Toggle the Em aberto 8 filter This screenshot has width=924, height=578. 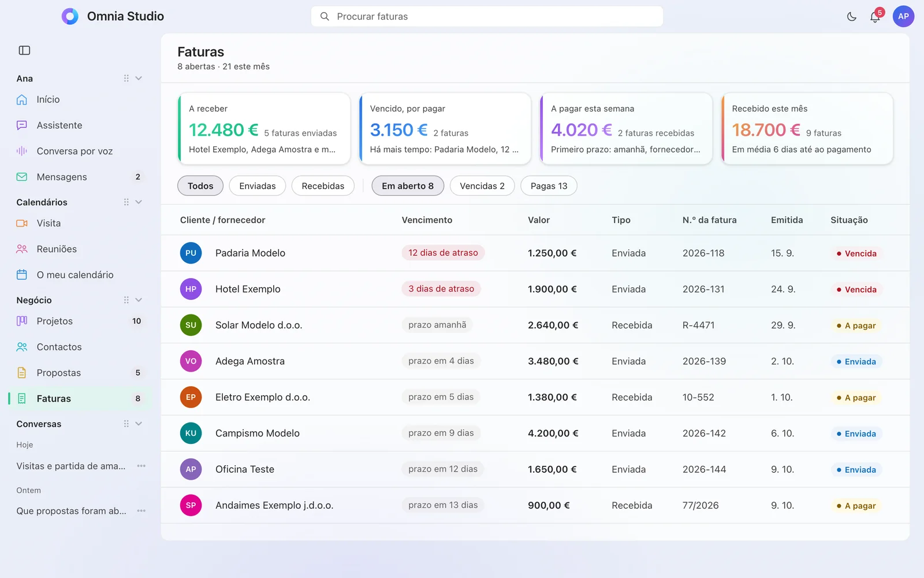point(408,186)
